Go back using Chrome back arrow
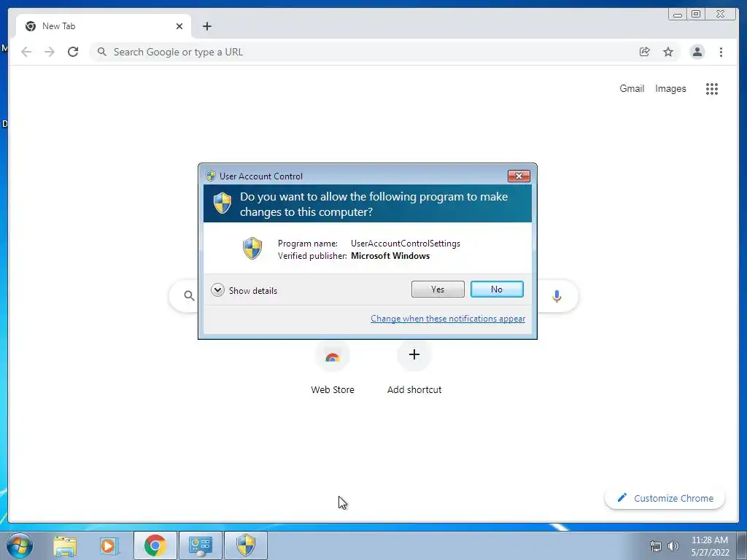The height and width of the screenshot is (560, 747). (x=26, y=52)
